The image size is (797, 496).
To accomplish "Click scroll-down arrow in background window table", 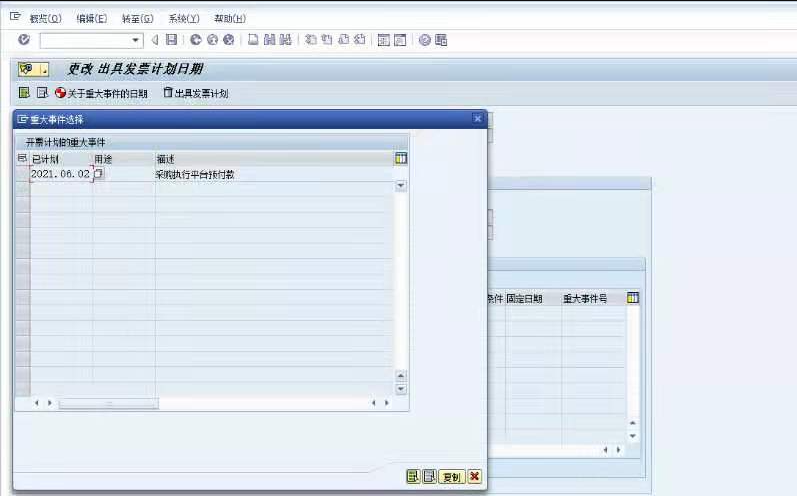I will 633,436.
